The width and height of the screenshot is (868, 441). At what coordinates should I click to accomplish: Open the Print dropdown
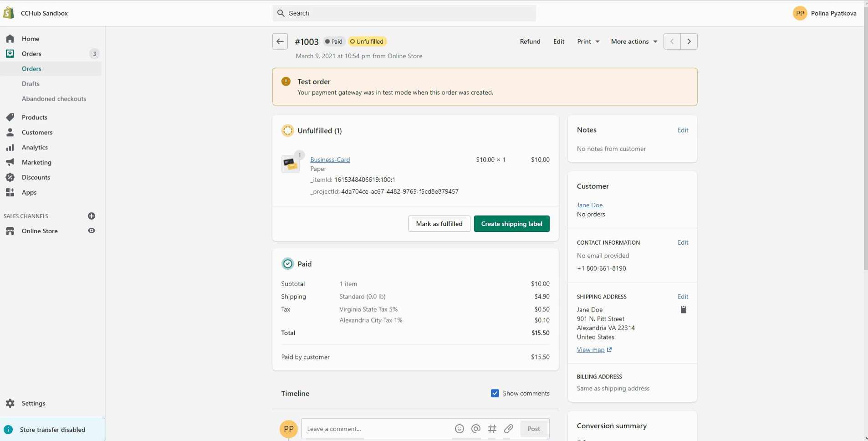pos(588,41)
